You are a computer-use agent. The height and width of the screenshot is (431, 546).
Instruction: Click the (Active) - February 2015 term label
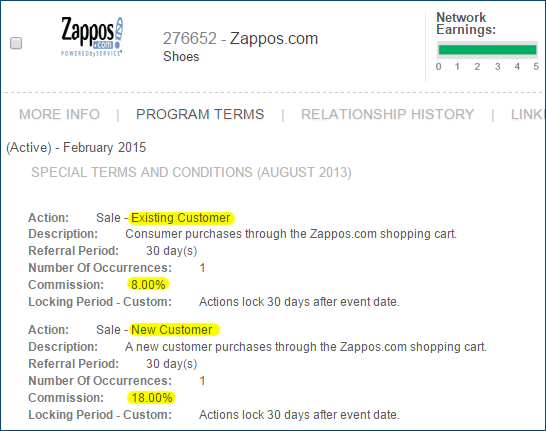click(x=76, y=147)
